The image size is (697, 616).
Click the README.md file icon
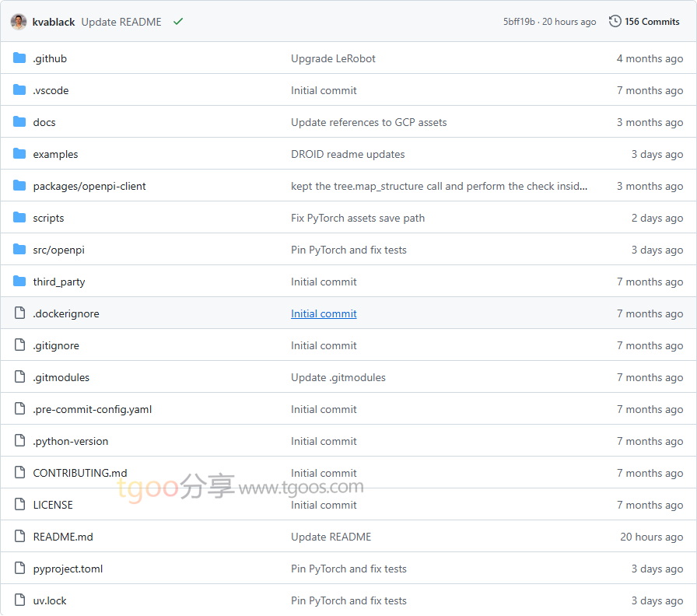(19, 537)
